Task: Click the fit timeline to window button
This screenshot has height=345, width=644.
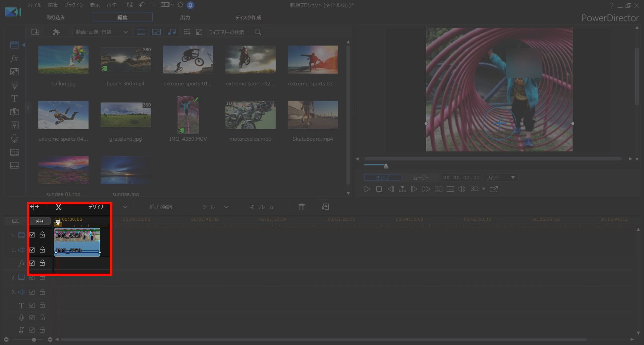Action: 40,221
